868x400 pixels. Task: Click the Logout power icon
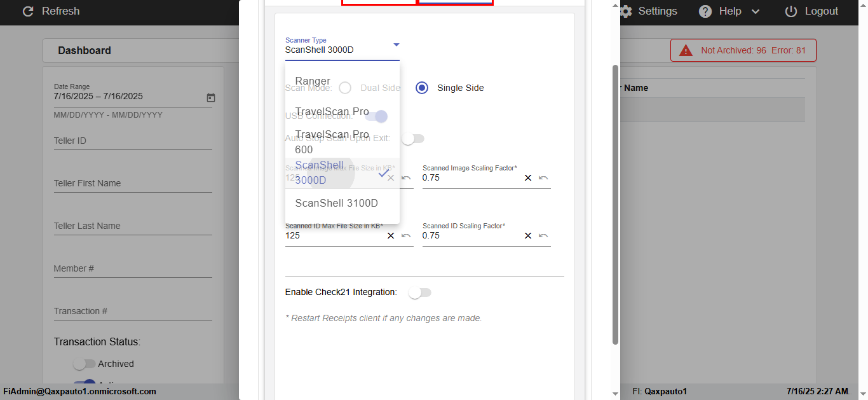[791, 11]
